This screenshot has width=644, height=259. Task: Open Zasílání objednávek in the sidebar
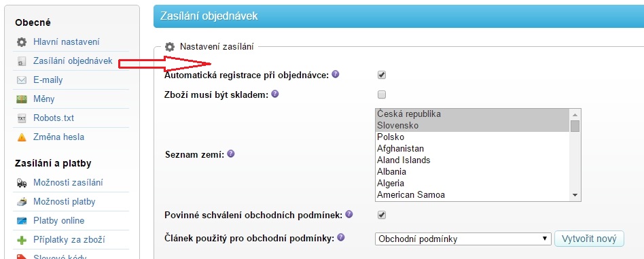point(73,61)
